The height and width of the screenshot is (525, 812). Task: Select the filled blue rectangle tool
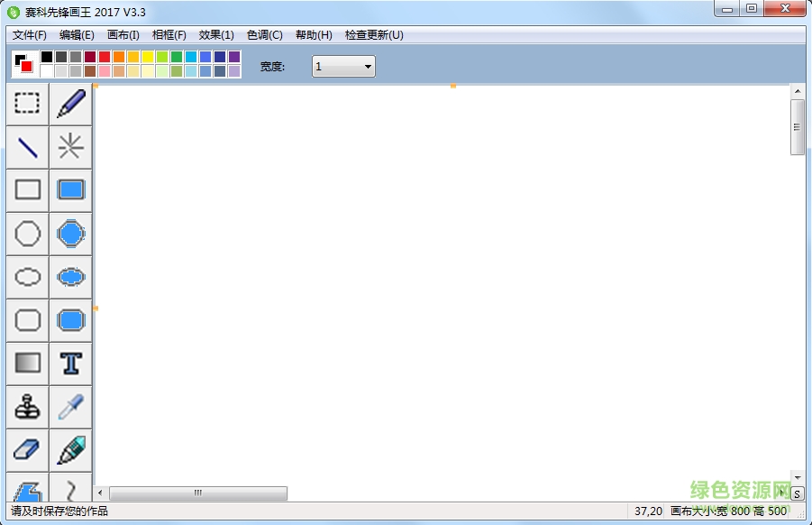pos(71,190)
